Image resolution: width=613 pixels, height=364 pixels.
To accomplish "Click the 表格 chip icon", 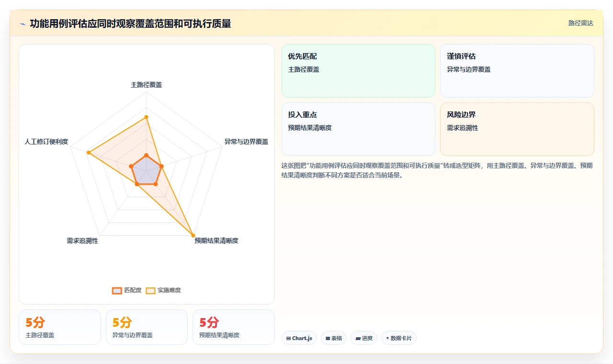I will tap(328, 339).
